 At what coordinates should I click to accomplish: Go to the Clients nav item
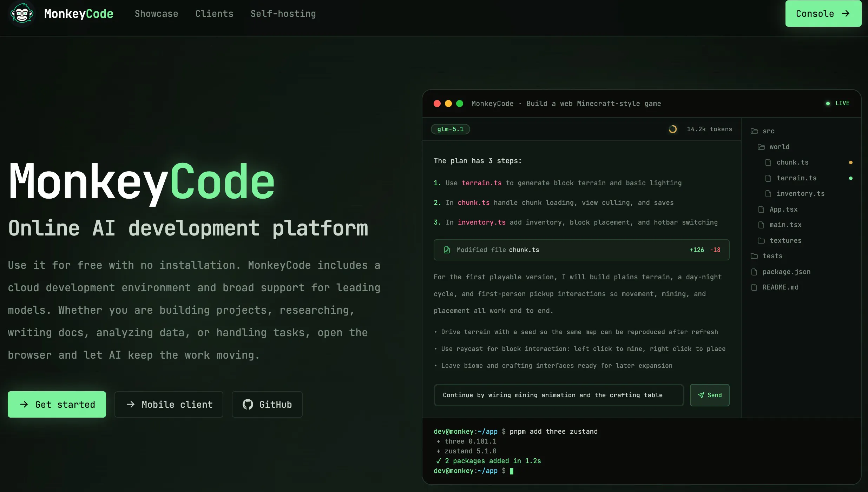click(214, 14)
